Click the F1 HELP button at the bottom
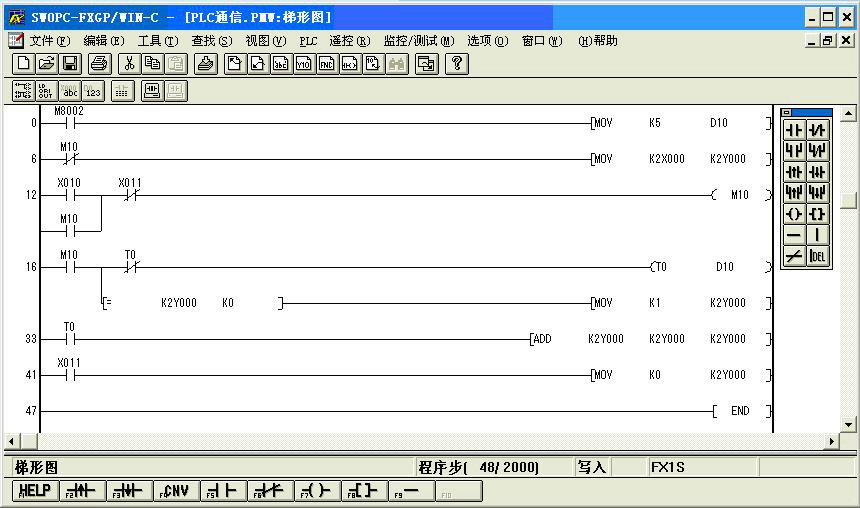The image size is (860, 508). 34,491
